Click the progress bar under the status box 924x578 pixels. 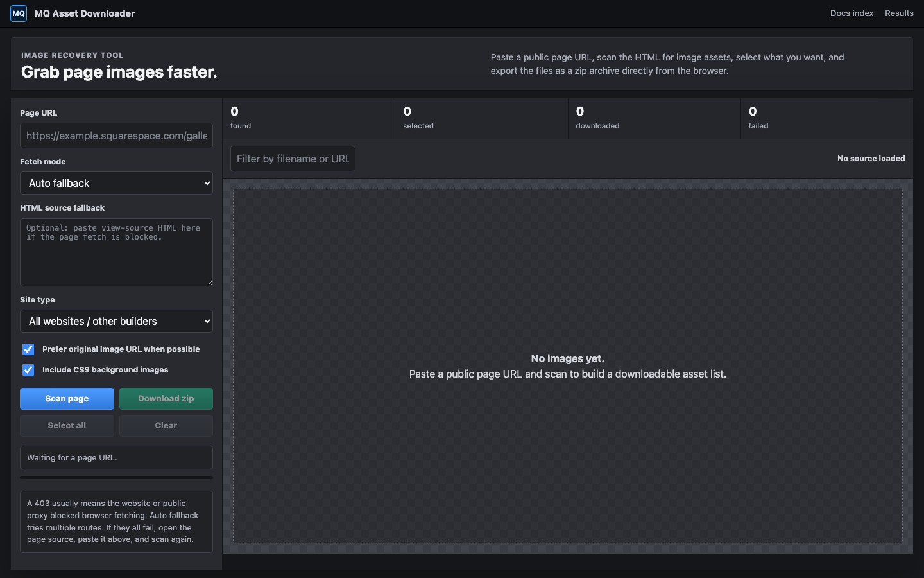116,478
